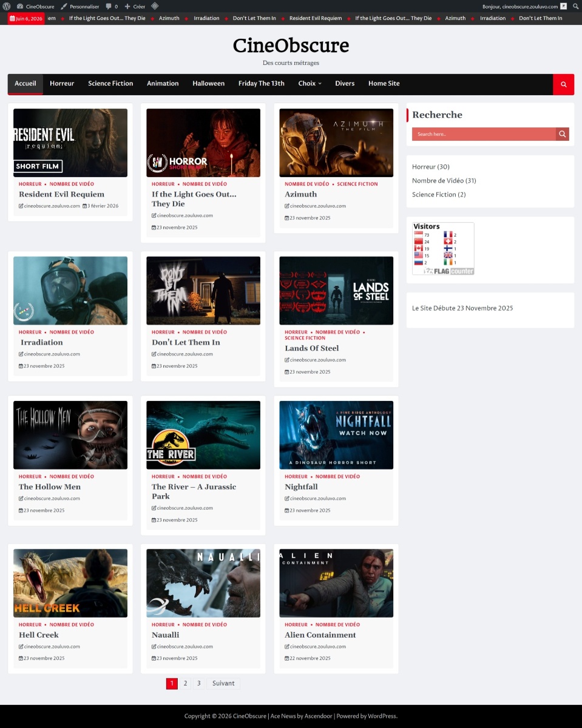Open the Halloween menu item

click(209, 84)
